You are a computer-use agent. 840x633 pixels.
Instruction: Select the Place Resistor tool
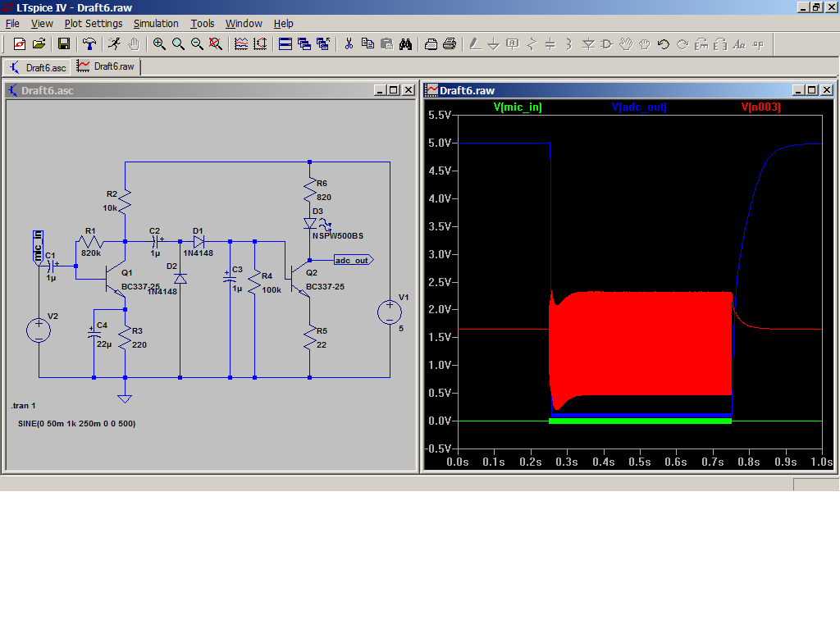click(532, 44)
